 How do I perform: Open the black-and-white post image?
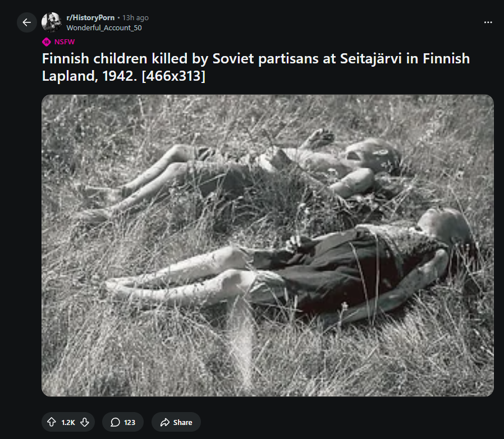pyautogui.click(x=267, y=246)
